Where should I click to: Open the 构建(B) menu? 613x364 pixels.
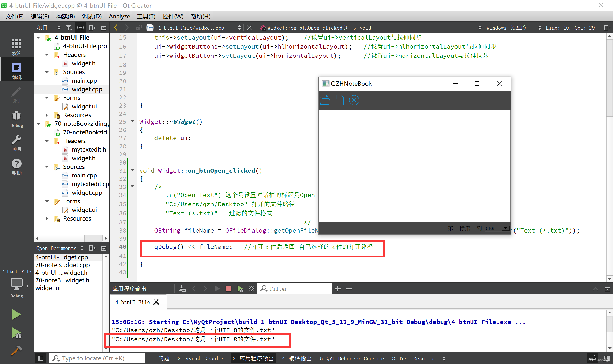(x=65, y=17)
